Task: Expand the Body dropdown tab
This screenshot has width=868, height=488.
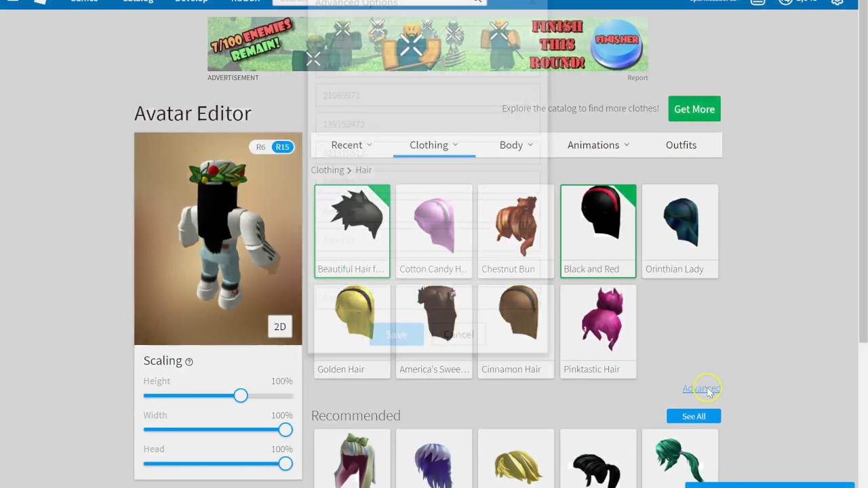Action: point(516,145)
